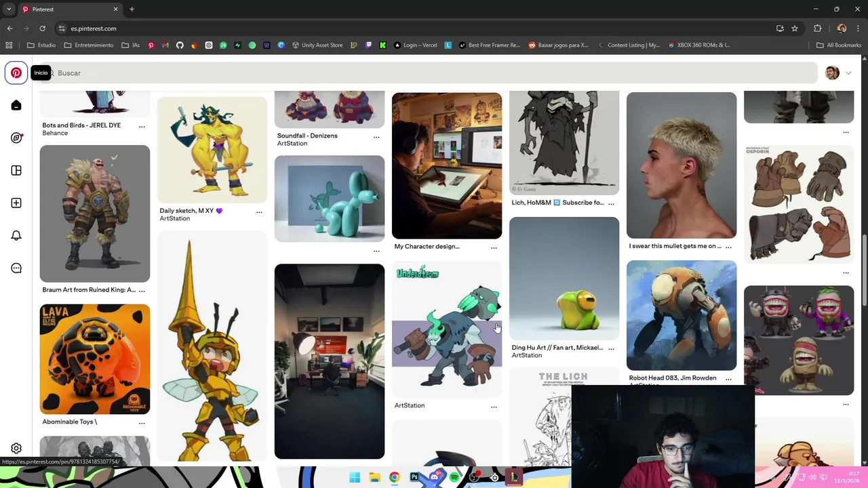The width and height of the screenshot is (868, 488).
Task: Open options for Robot Head 083 pin
Action: [728, 379]
